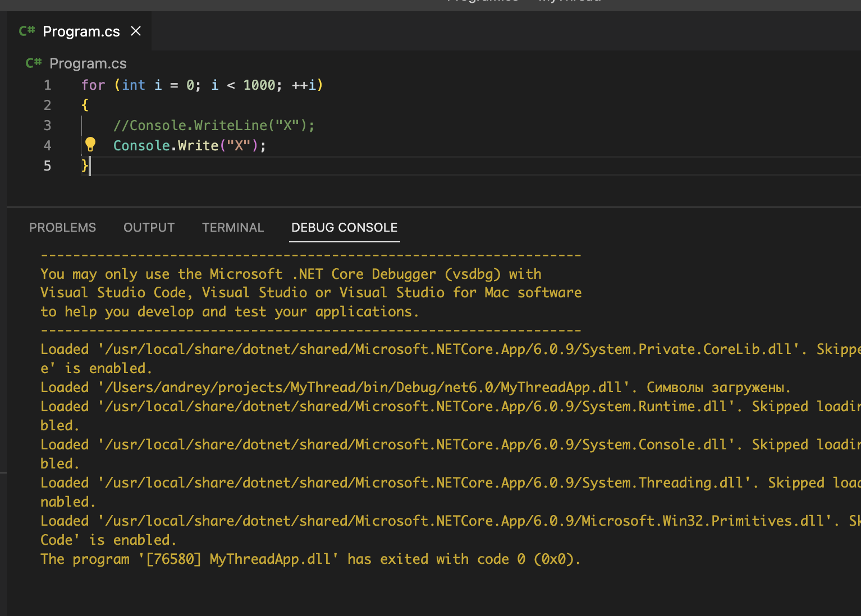This screenshot has width=861, height=616.
Task: Click the "Code' is enabled." wrapped console line
Action: (x=108, y=540)
